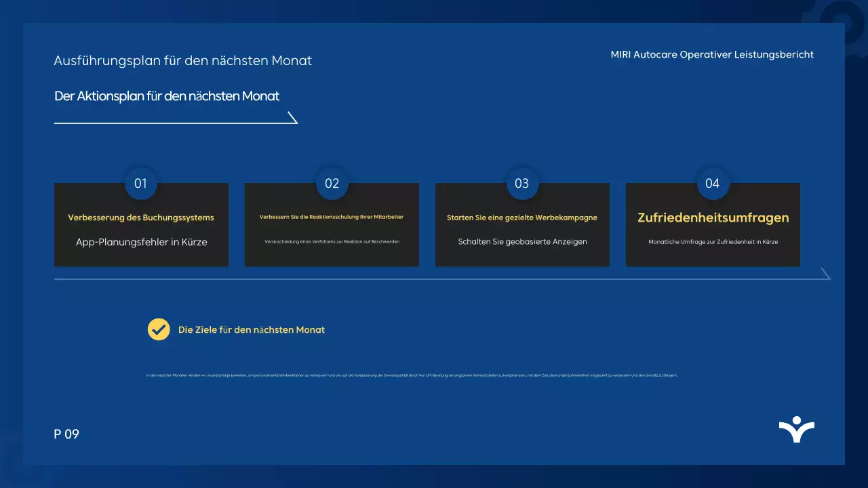Select the company logo in the bottom right corner
This screenshot has height=488, width=868.
click(x=797, y=429)
